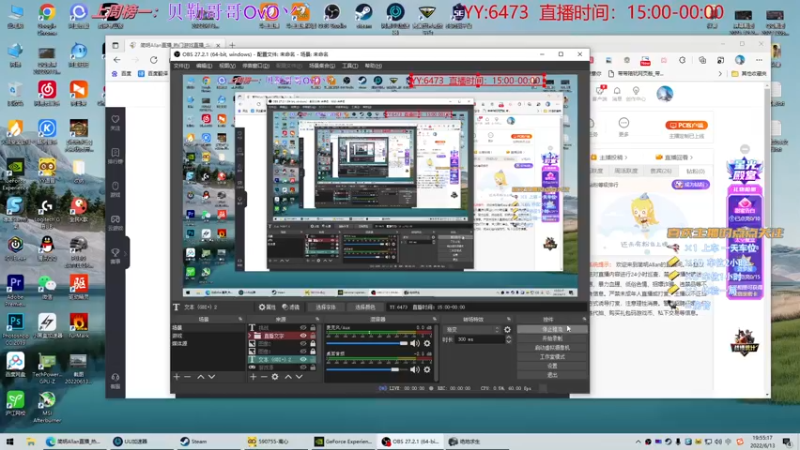Click 停止推流 button in OBS Controls
The width and height of the screenshot is (800, 450).
(x=552, y=330)
